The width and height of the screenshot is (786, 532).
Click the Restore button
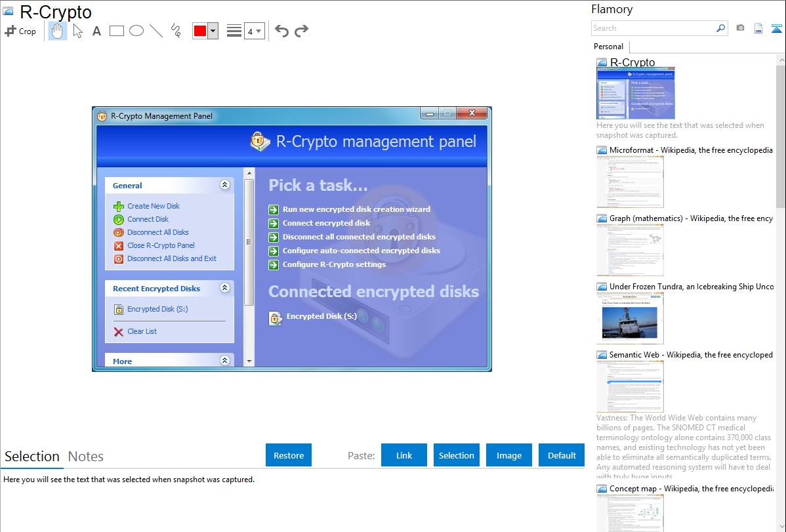click(289, 455)
